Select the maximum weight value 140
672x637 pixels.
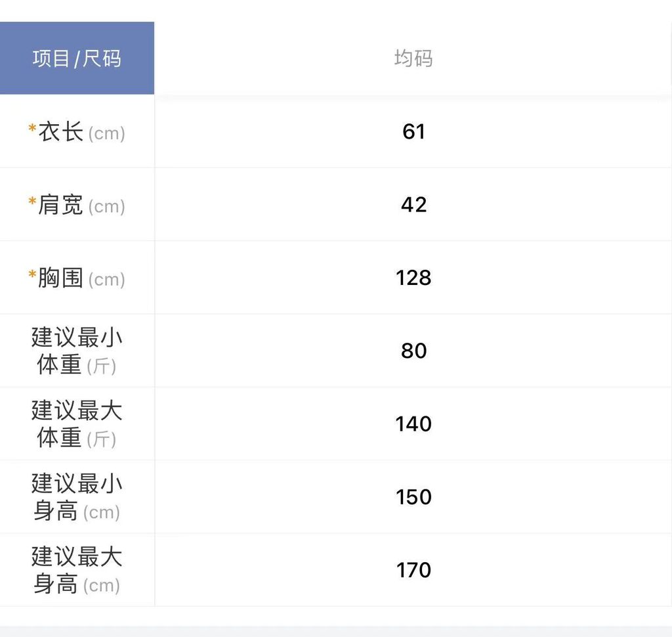click(x=413, y=424)
